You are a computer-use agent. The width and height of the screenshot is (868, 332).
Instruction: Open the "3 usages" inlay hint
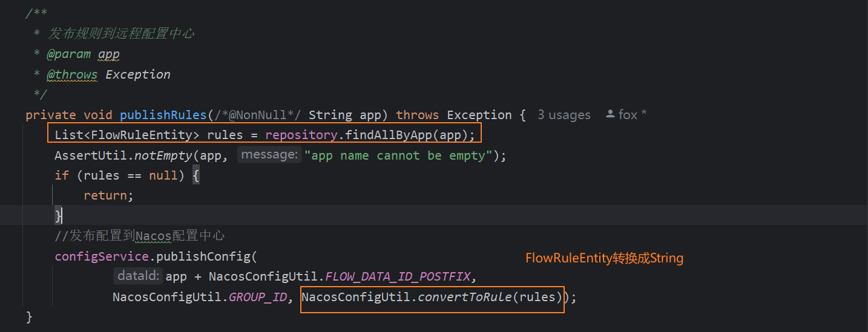[x=564, y=115]
